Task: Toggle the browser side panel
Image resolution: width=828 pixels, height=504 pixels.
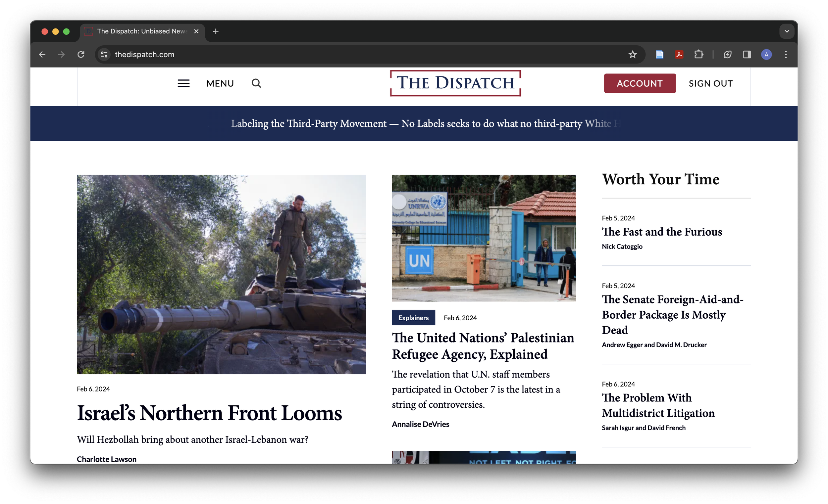Action: click(747, 54)
